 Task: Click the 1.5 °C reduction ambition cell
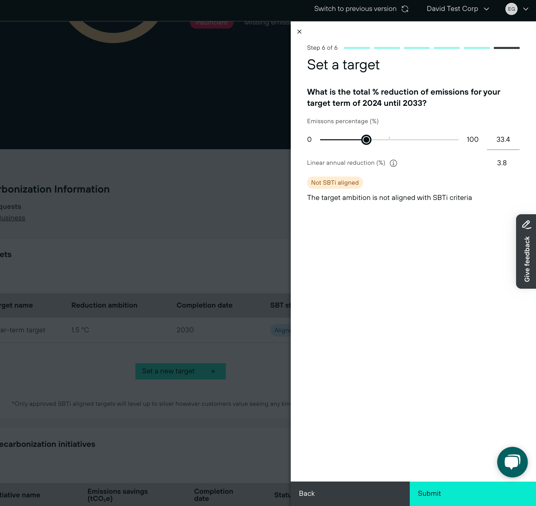click(x=80, y=330)
